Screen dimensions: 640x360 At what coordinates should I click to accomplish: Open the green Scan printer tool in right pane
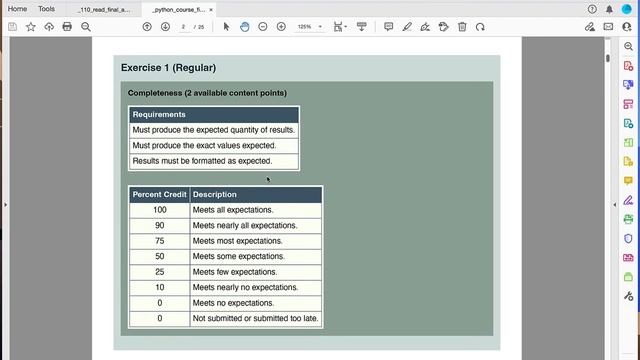628,219
